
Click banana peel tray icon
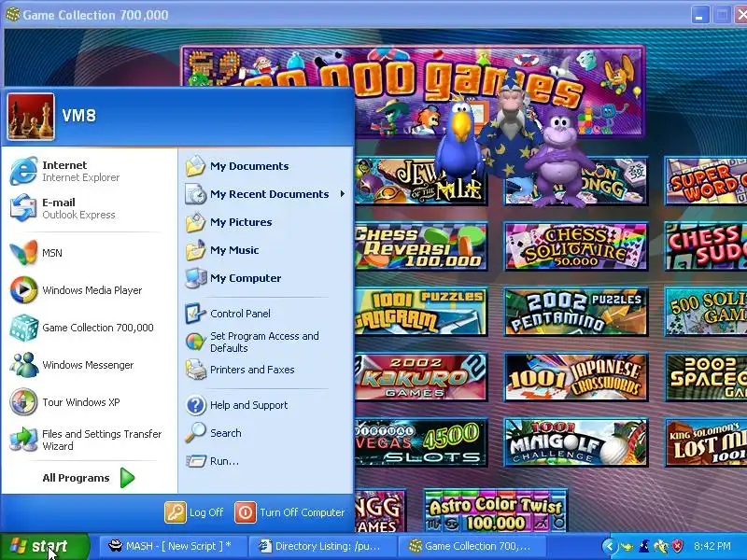[x=661, y=546]
